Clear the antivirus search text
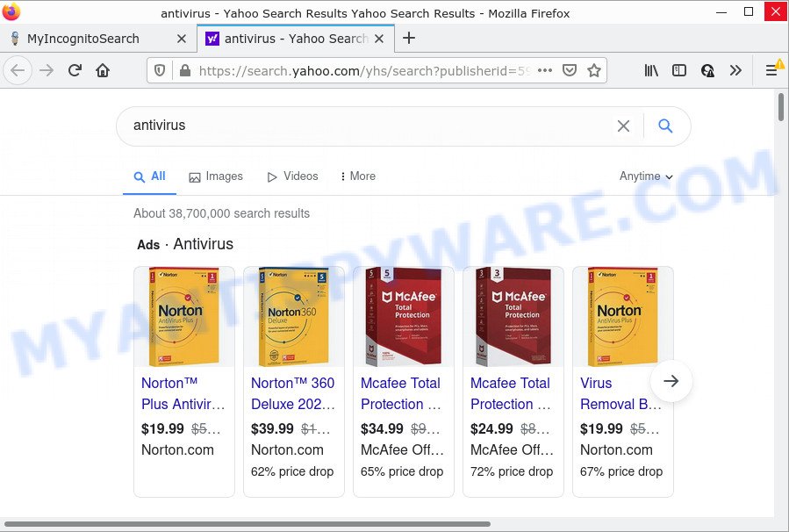The image size is (789, 532). point(623,126)
